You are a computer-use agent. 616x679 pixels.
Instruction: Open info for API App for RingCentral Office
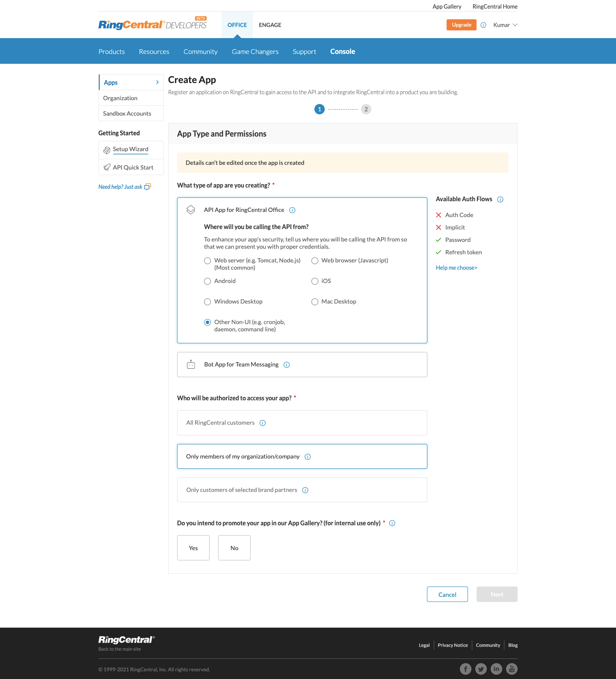tap(292, 210)
